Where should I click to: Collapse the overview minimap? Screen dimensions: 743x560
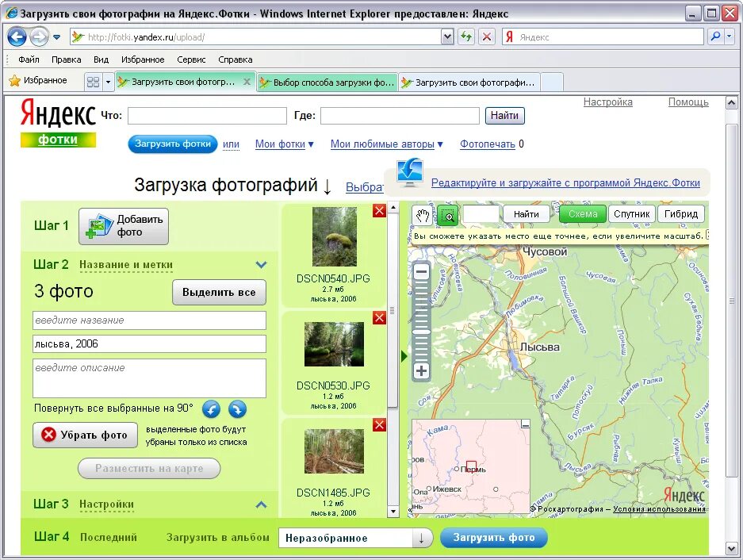525,424
